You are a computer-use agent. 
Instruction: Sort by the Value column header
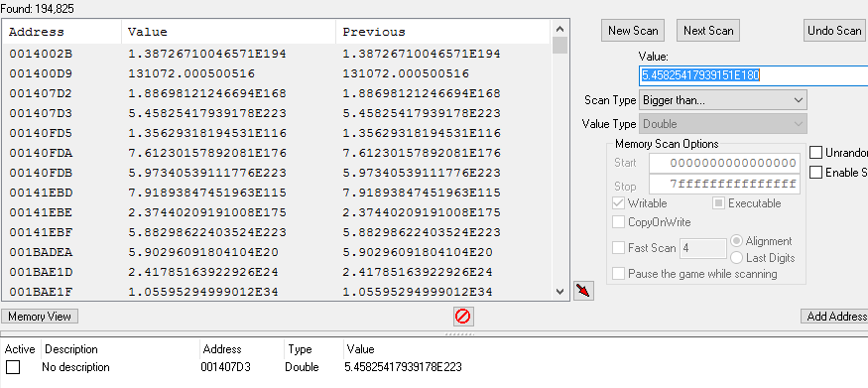click(228, 32)
